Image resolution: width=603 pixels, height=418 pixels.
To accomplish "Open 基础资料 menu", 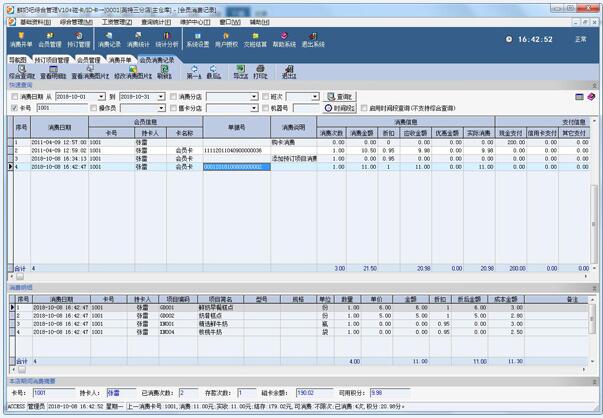I will [35, 22].
